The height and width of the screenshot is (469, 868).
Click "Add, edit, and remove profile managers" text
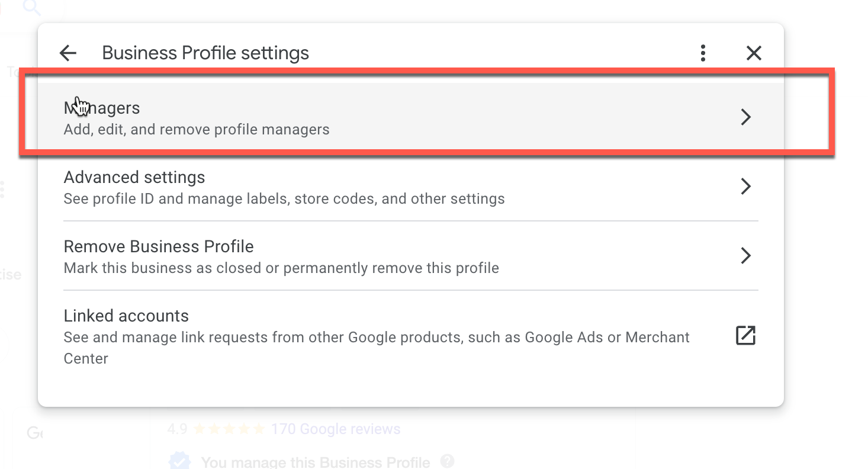[x=197, y=130]
